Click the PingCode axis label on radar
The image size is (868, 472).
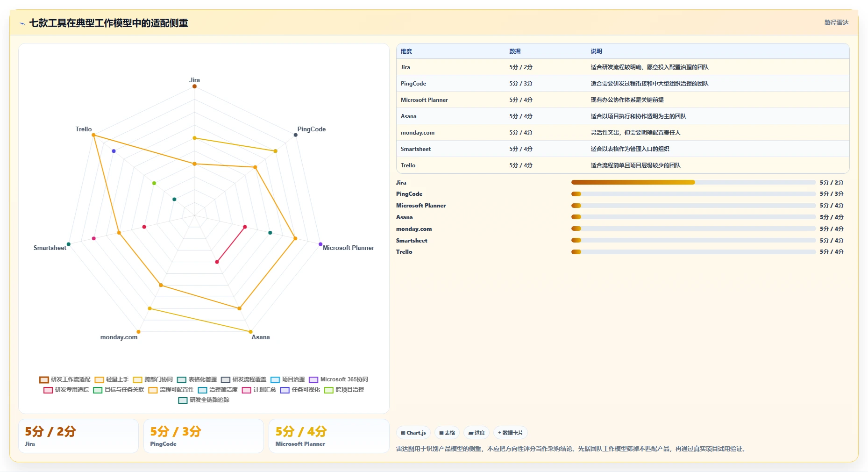pos(312,129)
